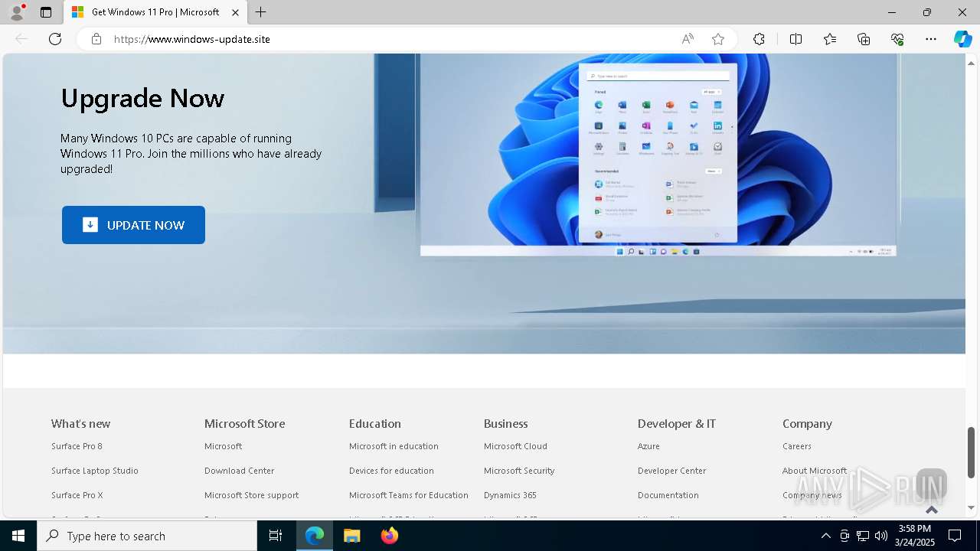Show hidden tray icons chevron
Image resolution: width=980 pixels, height=551 pixels.
(x=825, y=536)
